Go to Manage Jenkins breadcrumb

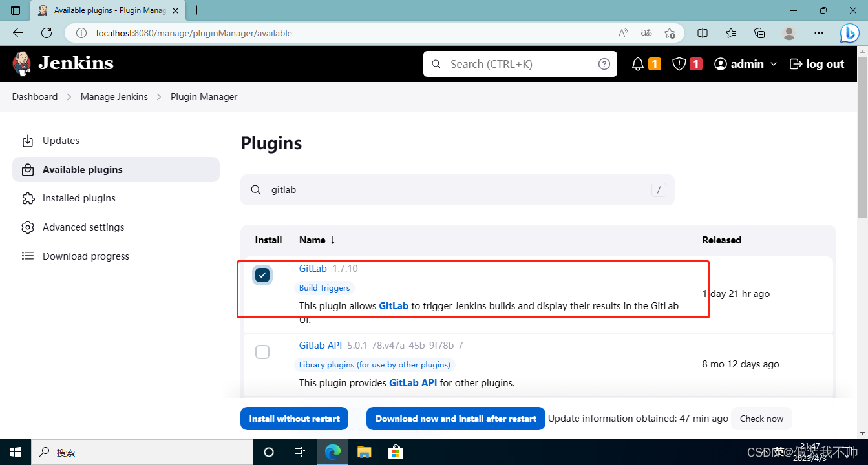tap(114, 97)
